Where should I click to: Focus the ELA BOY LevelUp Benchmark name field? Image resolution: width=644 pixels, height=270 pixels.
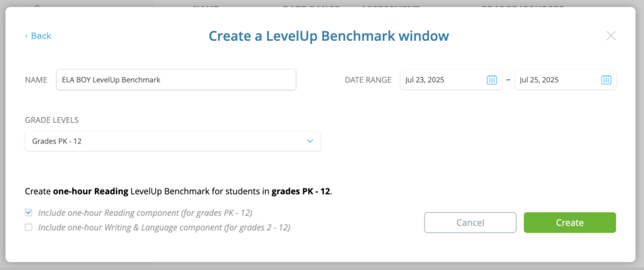176,80
